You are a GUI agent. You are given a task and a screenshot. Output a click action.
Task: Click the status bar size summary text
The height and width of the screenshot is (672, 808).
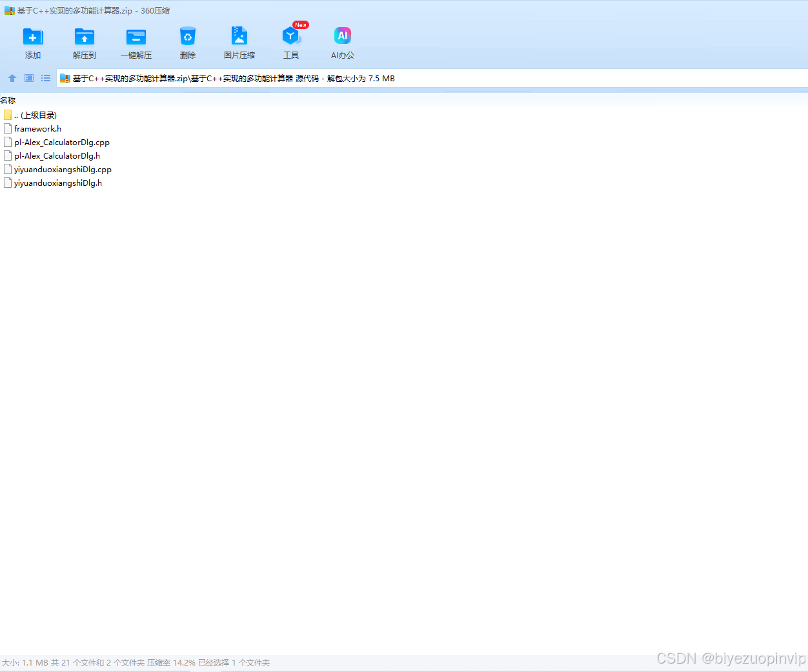[x=136, y=662]
